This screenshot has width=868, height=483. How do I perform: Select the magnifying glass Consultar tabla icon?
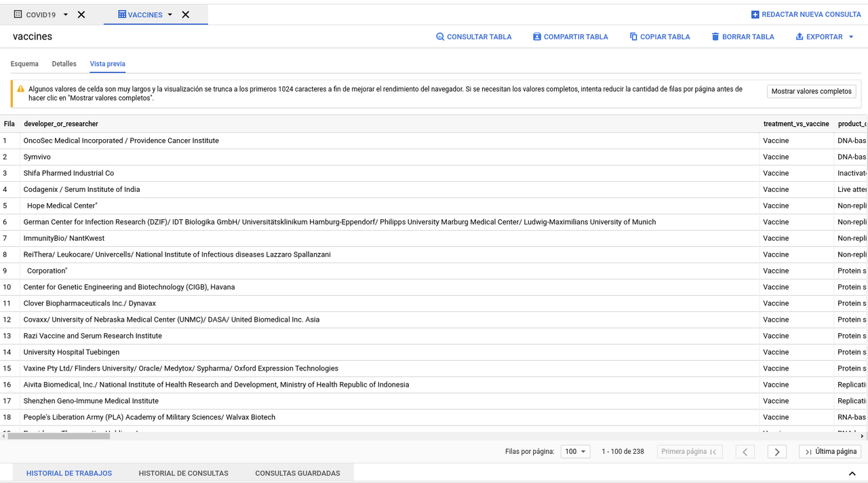pos(441,37)
